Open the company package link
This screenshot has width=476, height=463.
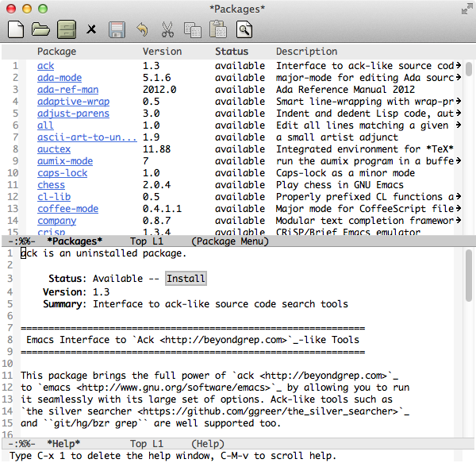pyautogui.click(x=57, y=221)
